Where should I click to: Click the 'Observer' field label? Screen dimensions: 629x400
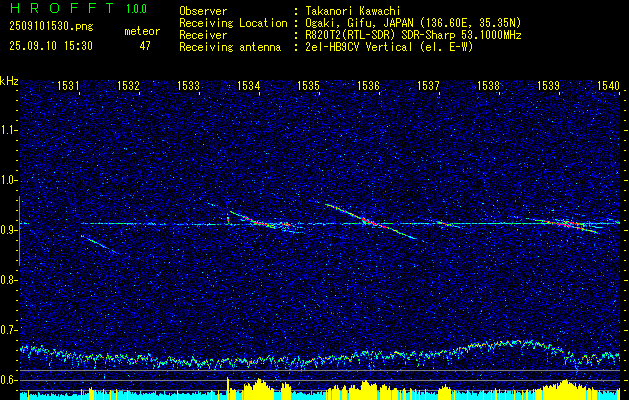pos(203,11)
